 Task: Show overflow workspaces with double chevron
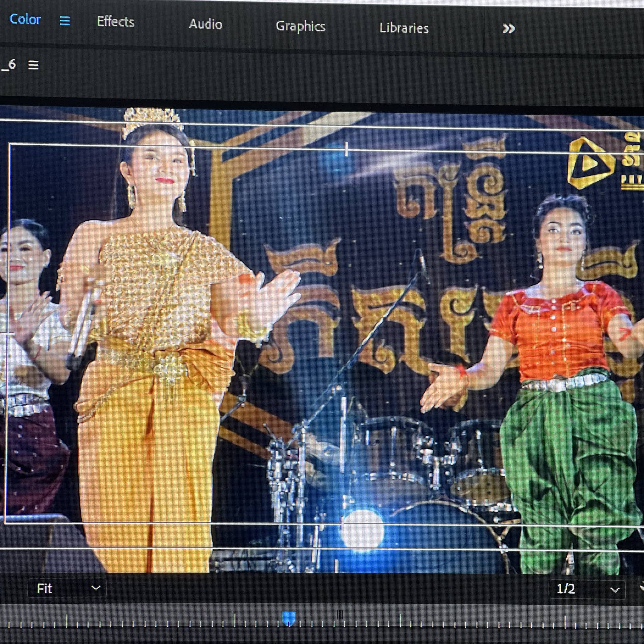pos(509,29)
